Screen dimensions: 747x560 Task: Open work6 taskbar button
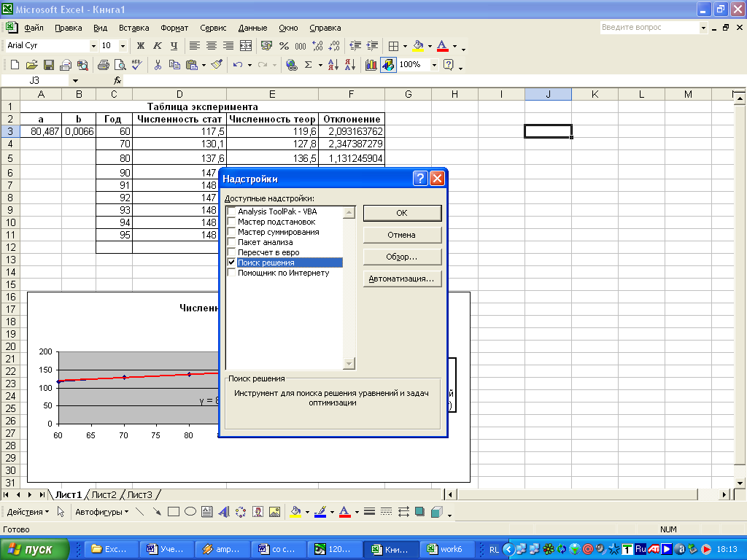coord(449,549)
